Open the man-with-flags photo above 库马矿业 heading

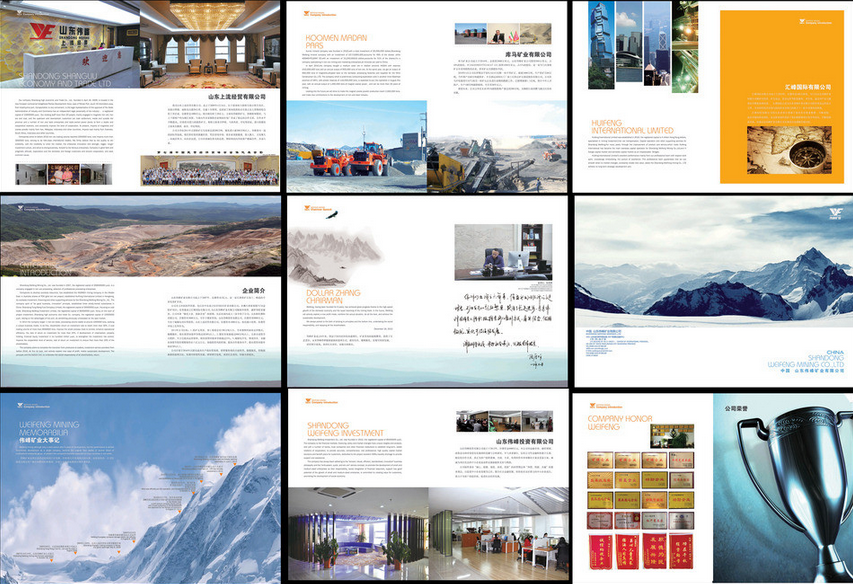pos(503,34)
